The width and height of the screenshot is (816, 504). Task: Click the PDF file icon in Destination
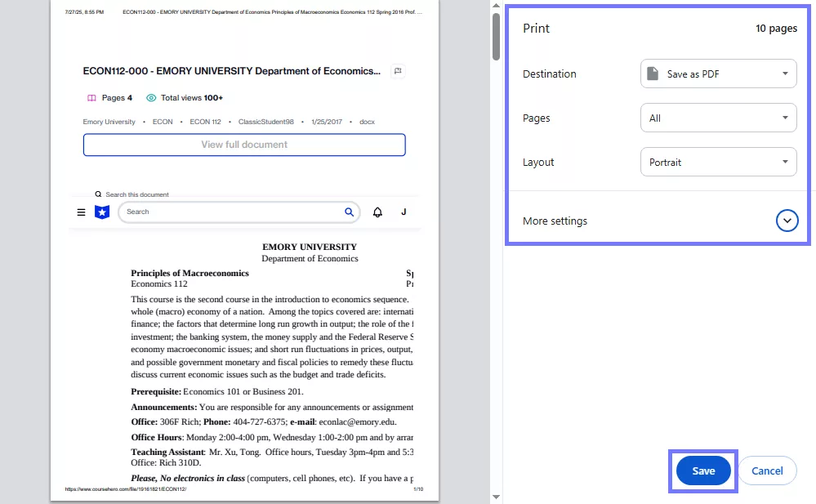click(x=653, y=74)
